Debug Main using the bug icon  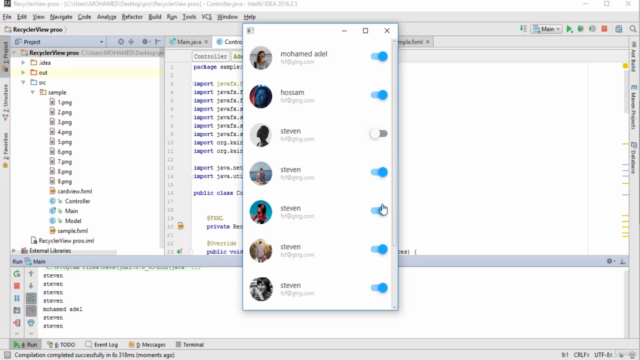click(580, 29)
